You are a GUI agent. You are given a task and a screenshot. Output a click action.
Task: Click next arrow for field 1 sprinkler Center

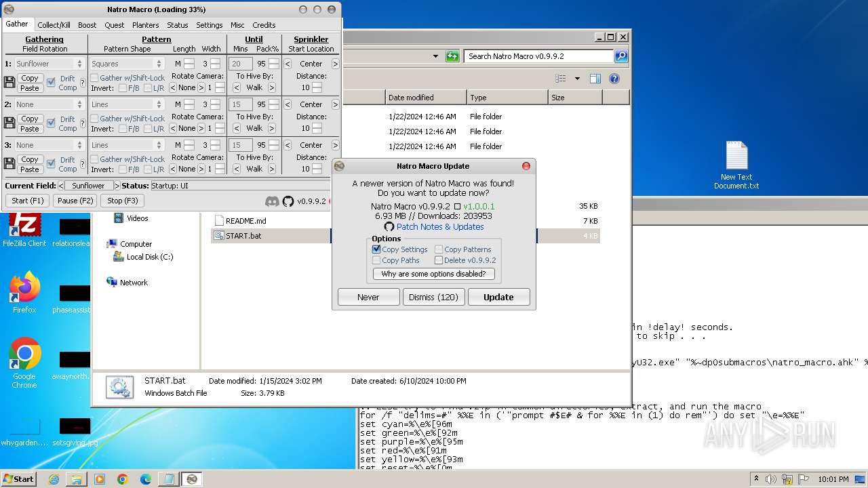coord(335,64)
